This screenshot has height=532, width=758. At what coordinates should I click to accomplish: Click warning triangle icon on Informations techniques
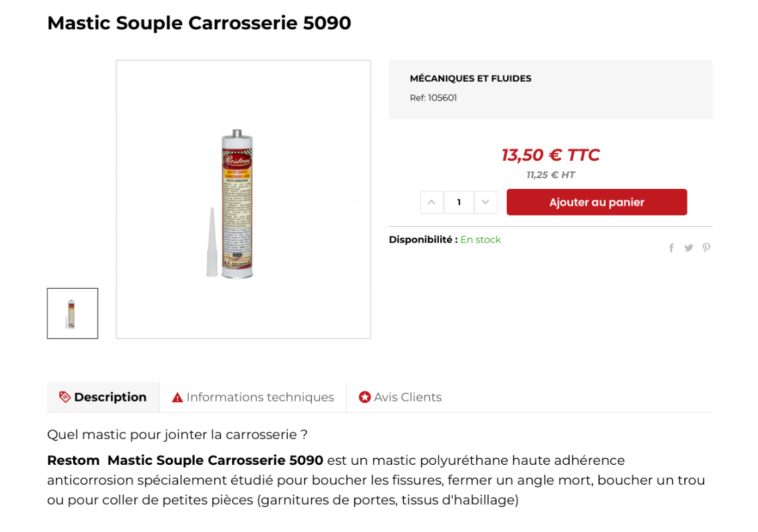[178, 398]
